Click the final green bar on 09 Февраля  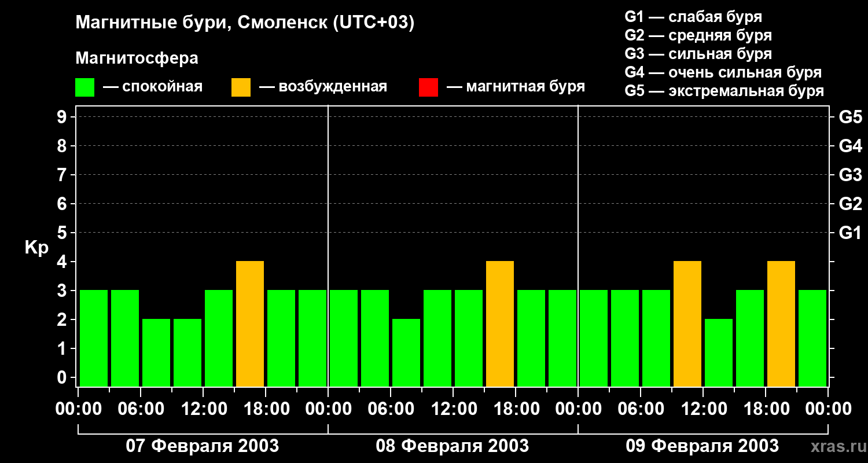812,338
